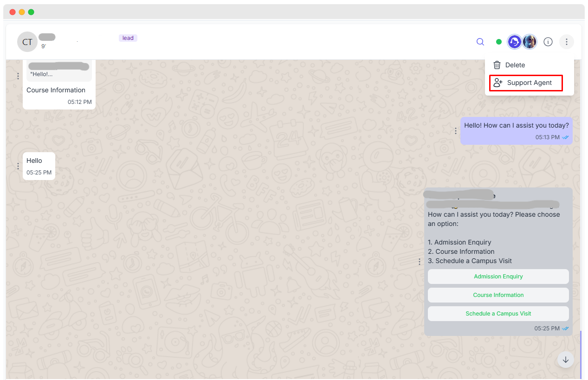Click the add-person icon beside Support Agent
The height and width of the screenshot is (380, 588).
(x=498, y=83)
